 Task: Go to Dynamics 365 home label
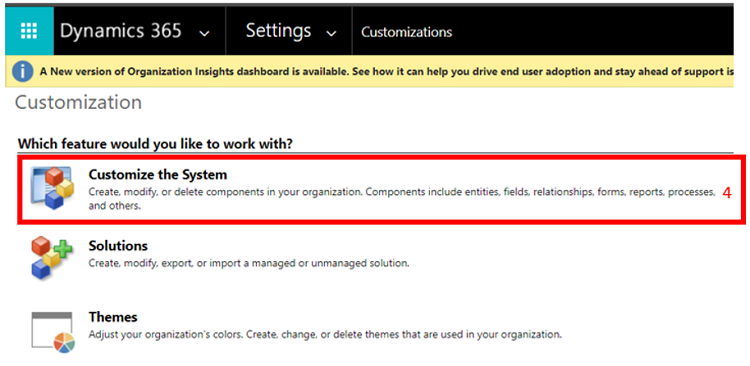[121, 31]
